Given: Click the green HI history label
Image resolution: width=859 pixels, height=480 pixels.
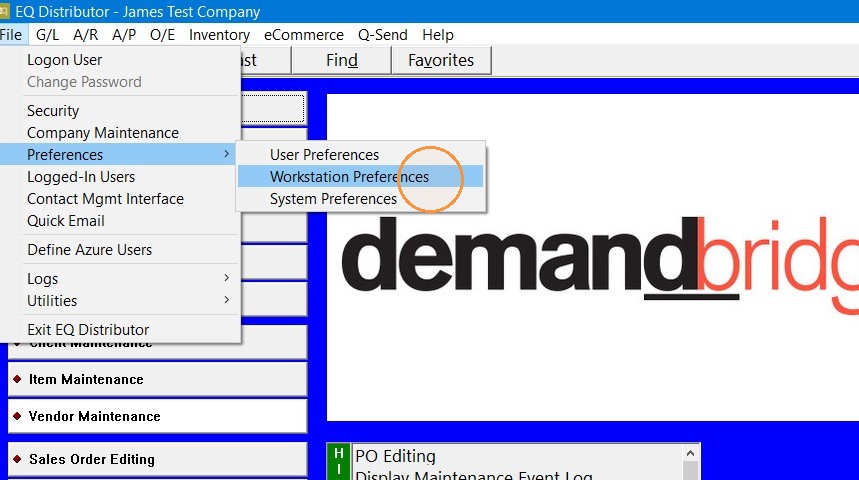Looking at the screenshot, I should [339, 461].
